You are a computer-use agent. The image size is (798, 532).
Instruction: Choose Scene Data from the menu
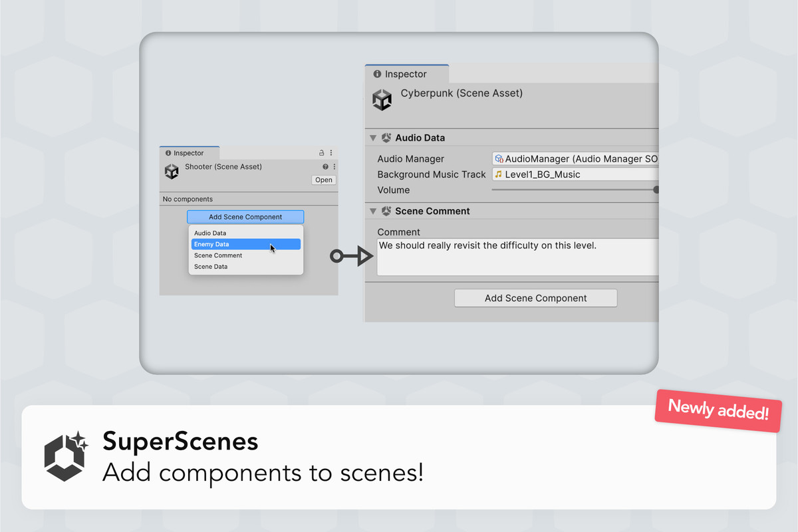pos(211,267)
